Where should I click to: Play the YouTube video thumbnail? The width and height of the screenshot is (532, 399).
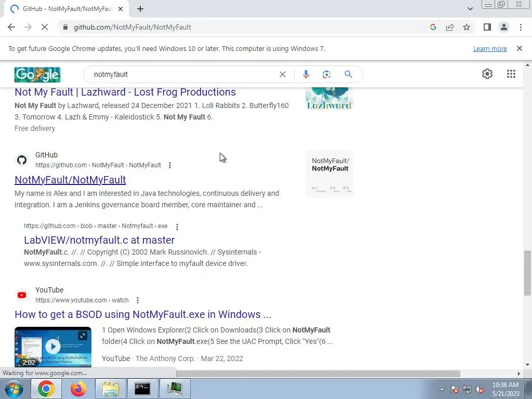53,347
